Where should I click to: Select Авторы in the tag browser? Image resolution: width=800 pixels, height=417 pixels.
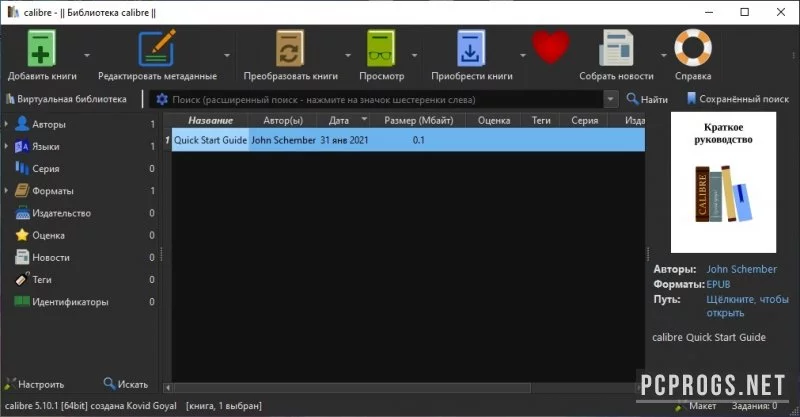tap(48, 124)
